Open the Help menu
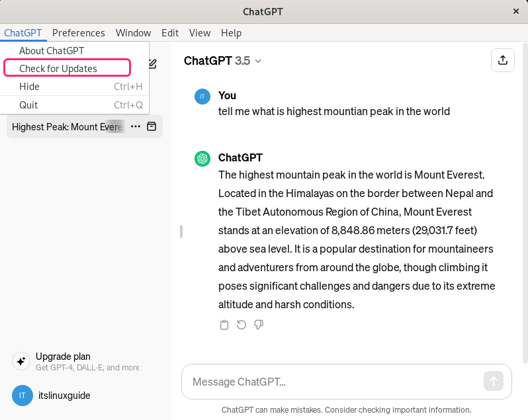This screenshot has height=420, width=528. [x=231, y=33]
